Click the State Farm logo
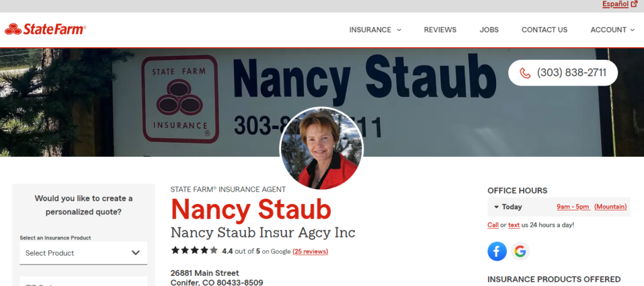 click(x=45, y=30)
